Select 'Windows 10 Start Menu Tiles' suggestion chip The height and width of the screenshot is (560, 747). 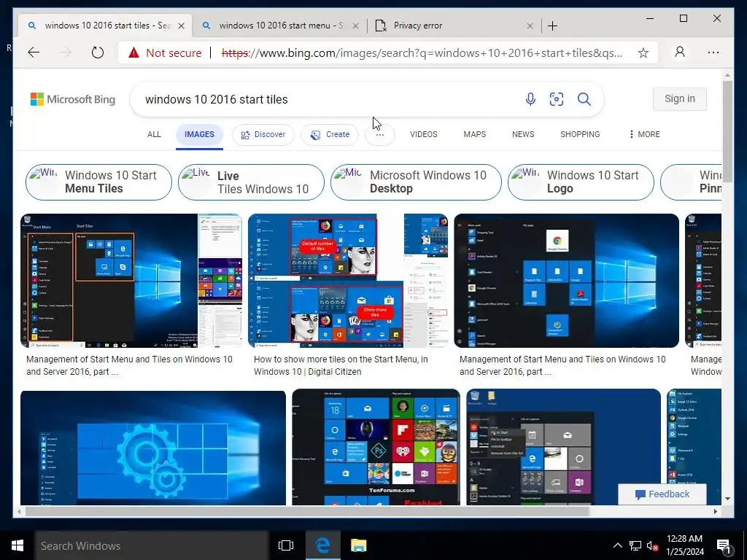click(98, 182)
